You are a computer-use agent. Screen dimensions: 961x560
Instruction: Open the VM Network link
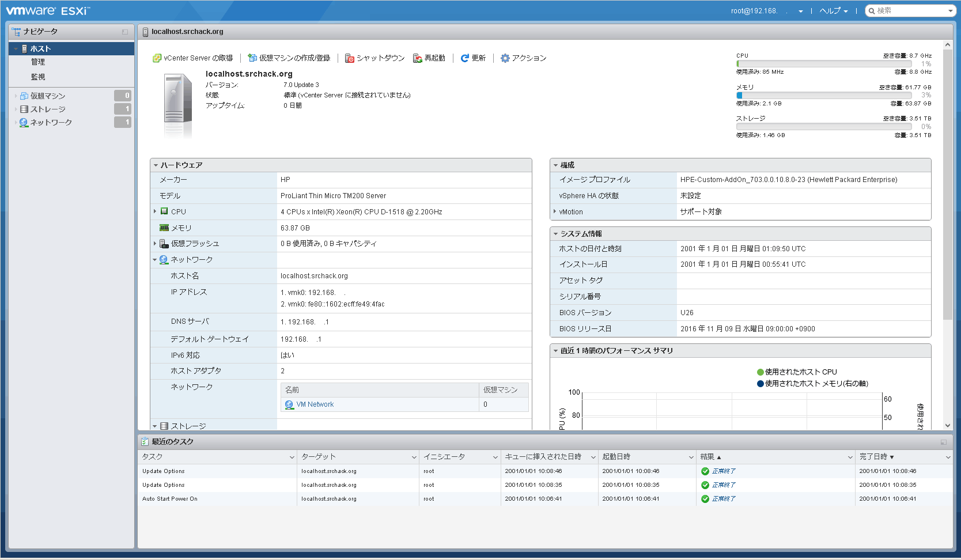[315, 405]
